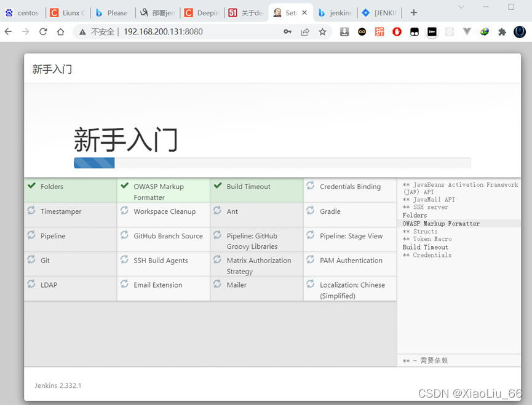This screenshot has width=532, height=405.
Task: Click the Token Macro log line
Action: point(427,238)
